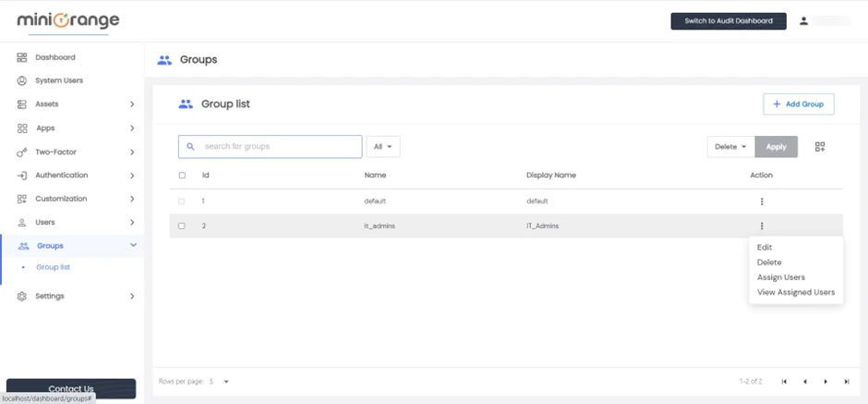Viewport: 868px width, 404px height.
Task: Choose Assign Users from the menu
Action: click(x=781, y=277)
